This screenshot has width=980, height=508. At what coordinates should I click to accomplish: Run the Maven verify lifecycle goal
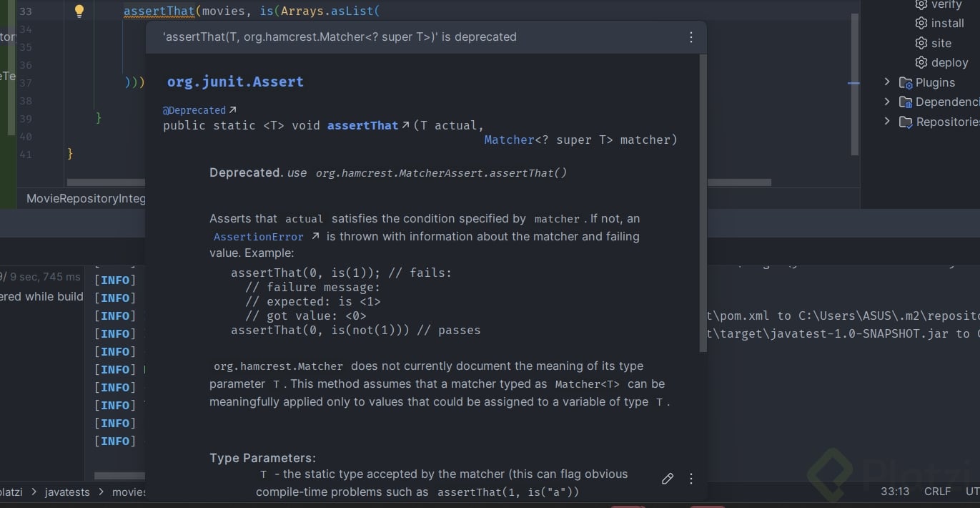point(946,4)
